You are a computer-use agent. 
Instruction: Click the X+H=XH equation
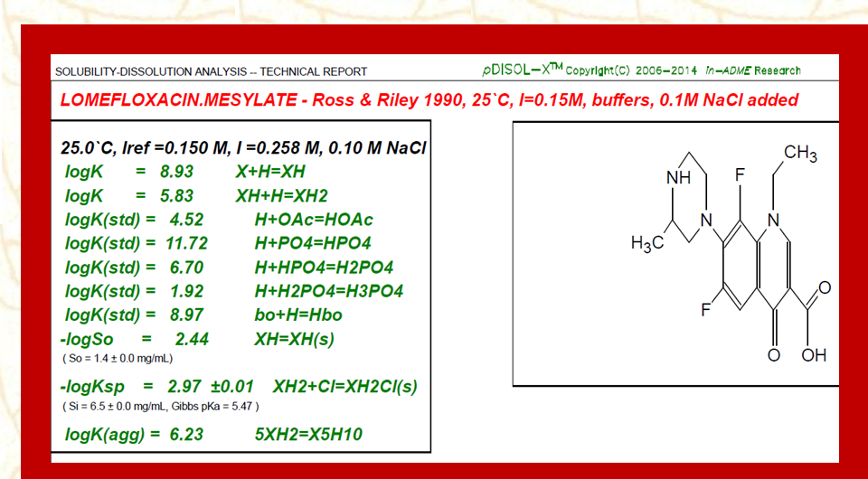tap(269, 173)
